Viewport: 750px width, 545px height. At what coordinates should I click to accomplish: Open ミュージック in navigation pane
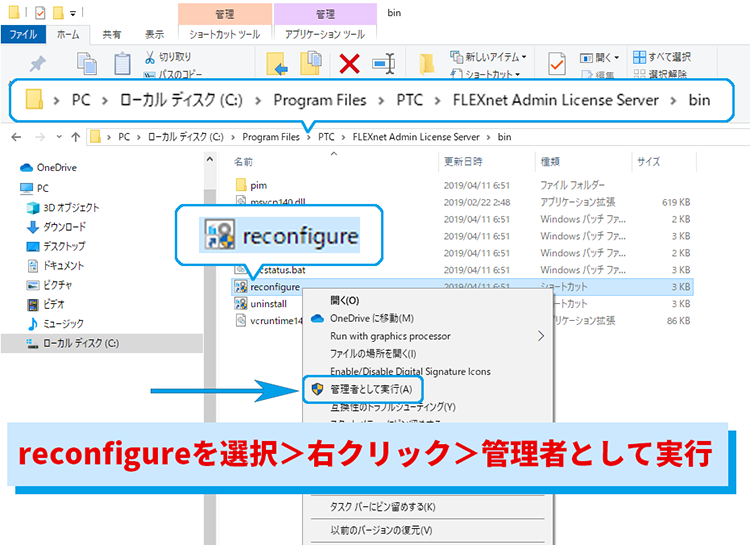(x=55, y=324)
